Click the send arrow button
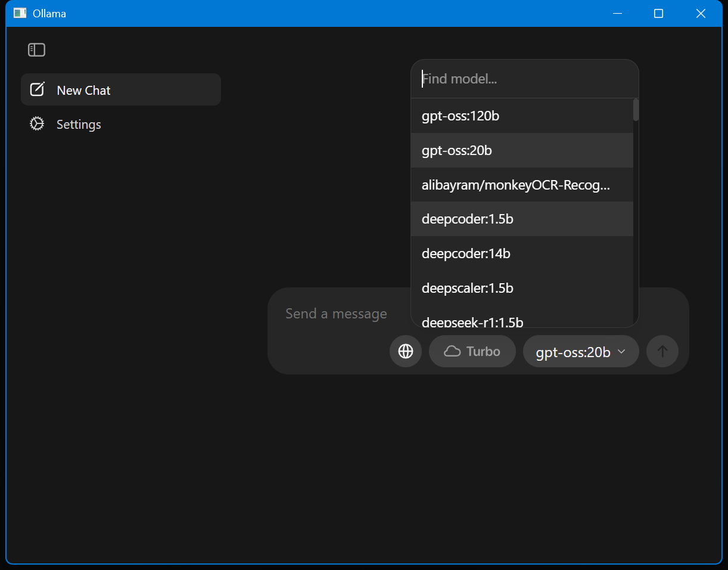 point(662,351)
